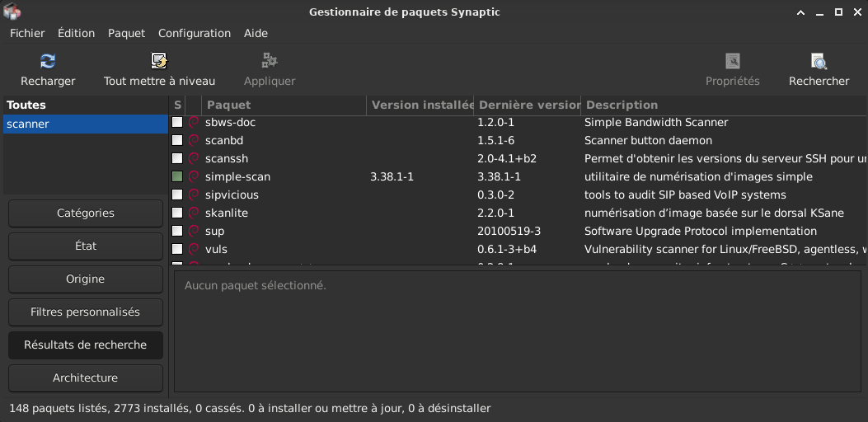868x422 pixels.
Task: Toggle the status checkbox for scanbd
Action: click(x=177, y=140)
